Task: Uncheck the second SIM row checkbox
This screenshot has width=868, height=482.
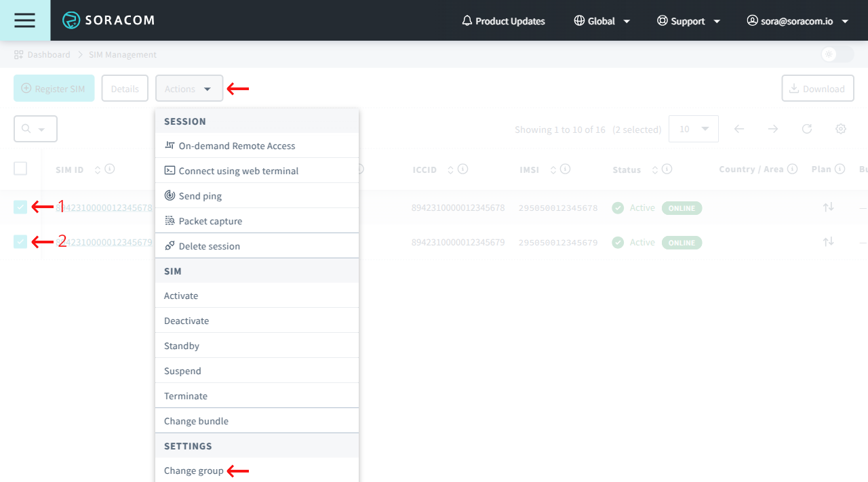Action: (20, 241)
